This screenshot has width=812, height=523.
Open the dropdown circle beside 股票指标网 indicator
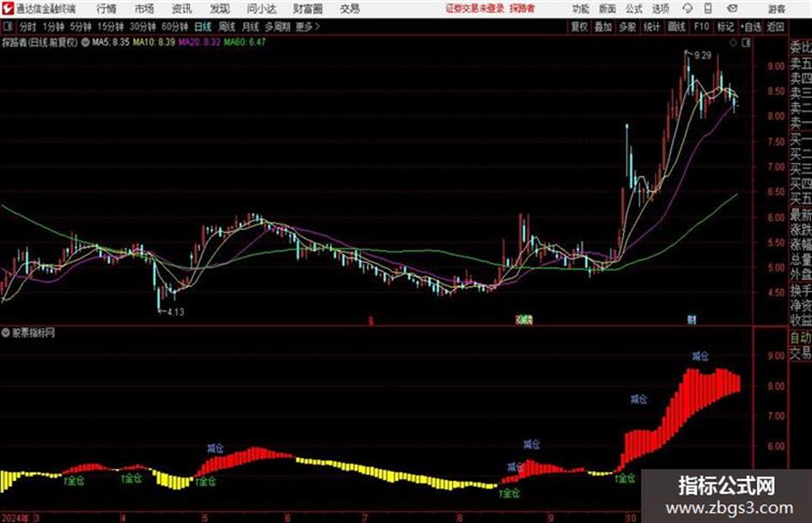[6, 333]
